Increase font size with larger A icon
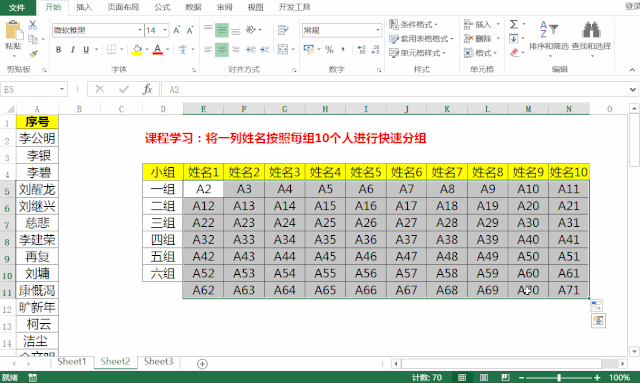This screenshot has height=383, width=640. coord(177,30)
